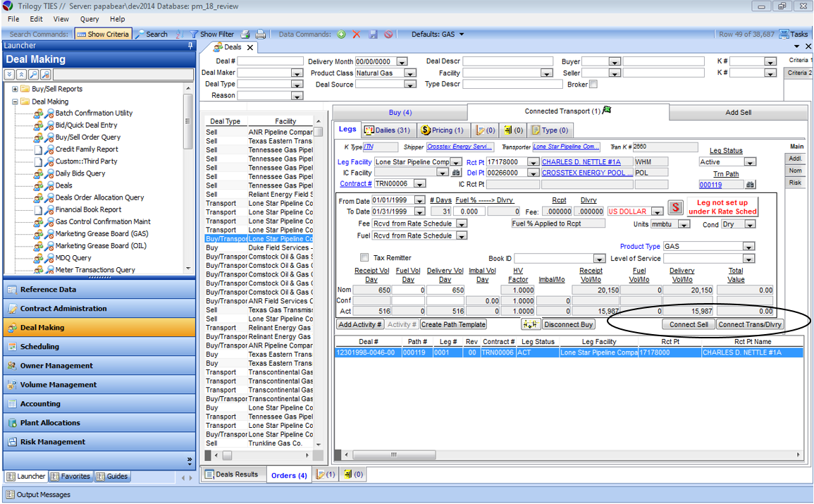814x504 pixels.
Task: Click the Connect Sell button
Action: click(689, 324)
